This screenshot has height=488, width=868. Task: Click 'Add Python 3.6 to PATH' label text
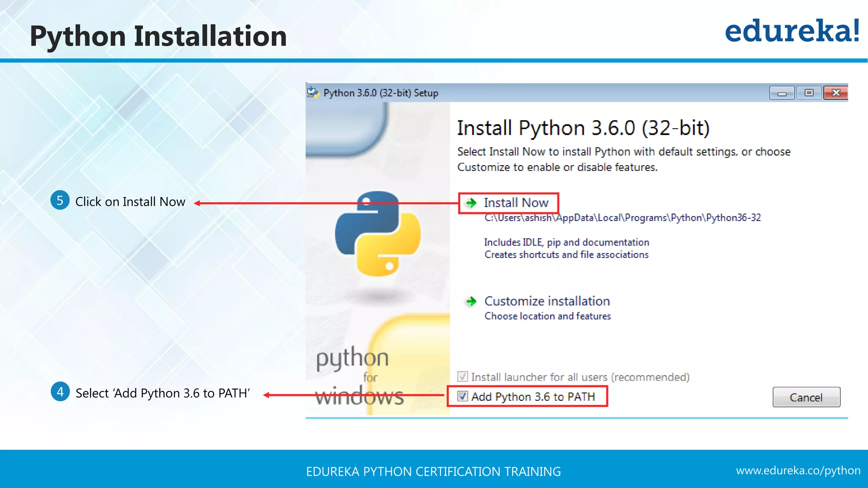(x=533, y=397)
